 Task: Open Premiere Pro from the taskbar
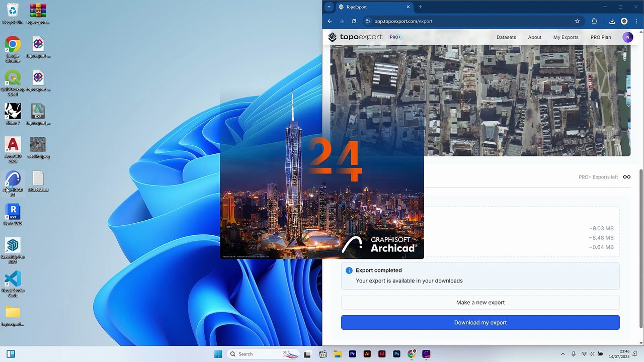point(352,354)
